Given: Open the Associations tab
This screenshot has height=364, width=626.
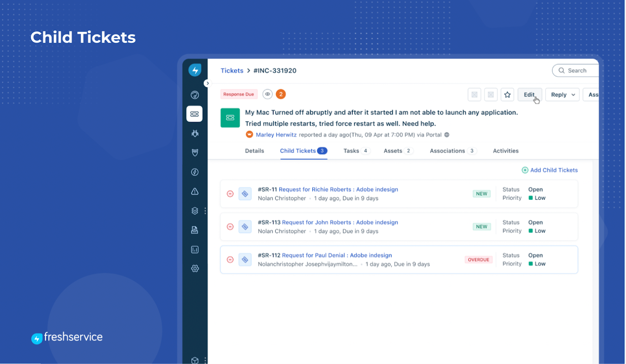Looking at the screenshot, I should tap(453, 151).
